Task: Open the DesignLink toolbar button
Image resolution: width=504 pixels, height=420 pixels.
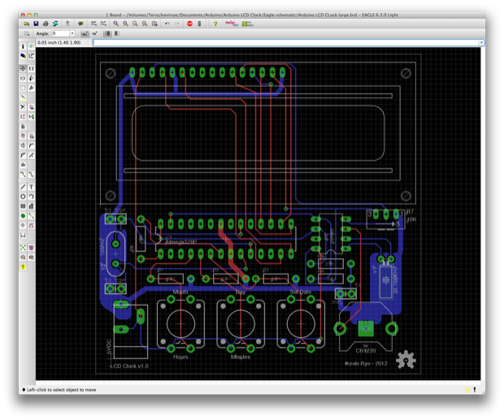Action: pyautogui.click(x=231, y=24)
